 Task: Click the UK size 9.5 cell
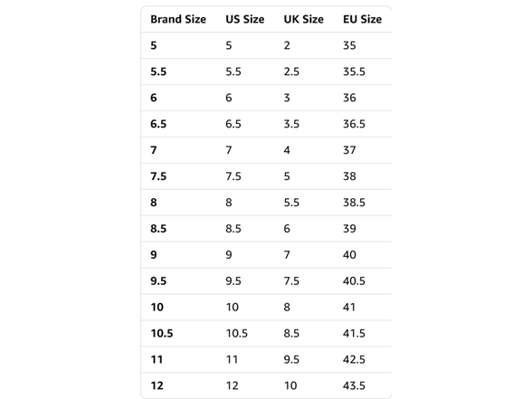pyautogui.click(x=291, y=359)
